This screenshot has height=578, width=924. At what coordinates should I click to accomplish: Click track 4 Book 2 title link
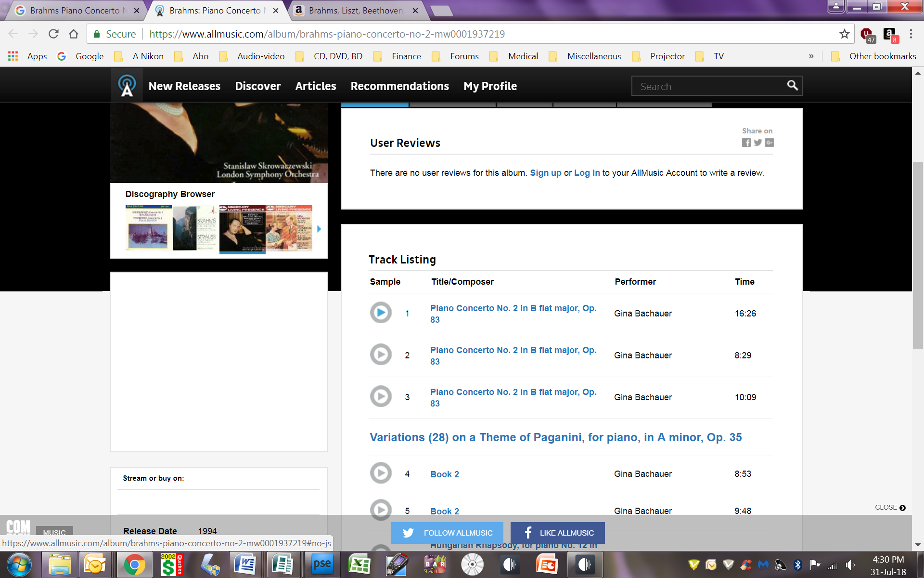pyautogui.click(x=444, y=474)
